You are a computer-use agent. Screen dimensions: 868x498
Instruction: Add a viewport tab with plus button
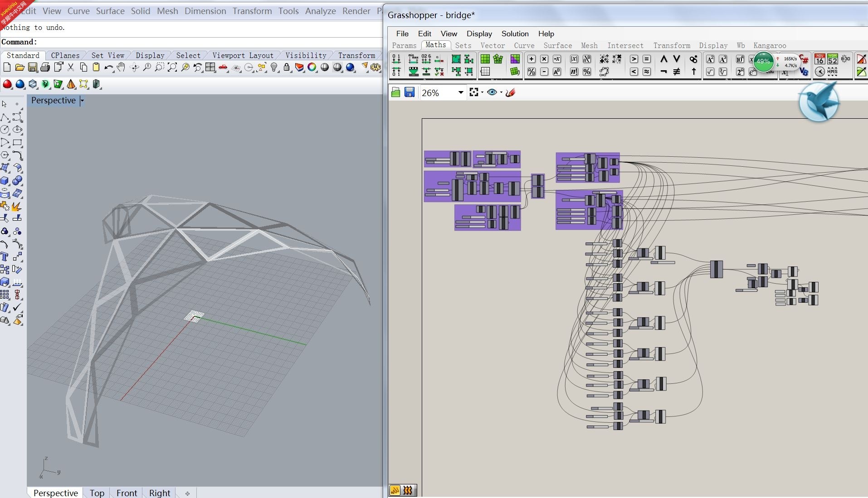tap(187, 493)
